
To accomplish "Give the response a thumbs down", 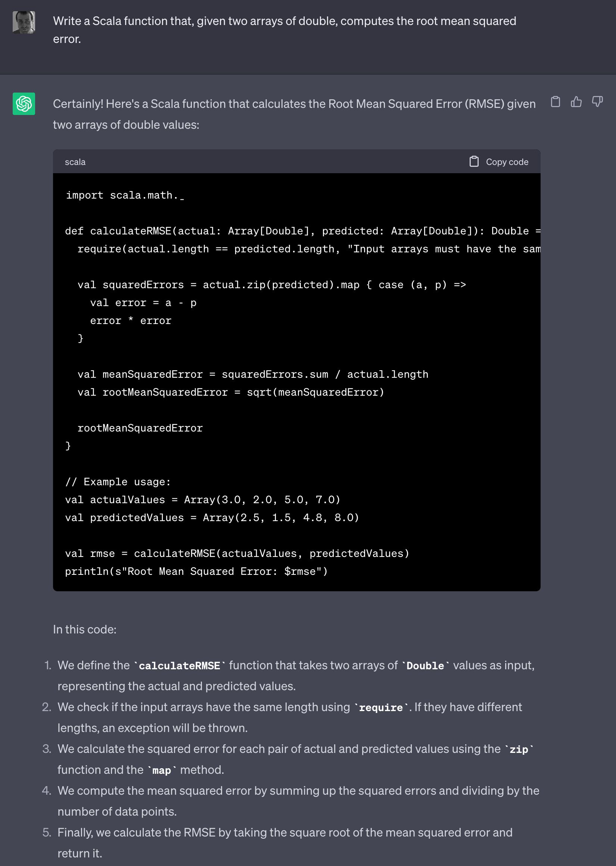I will coord(597,102).
